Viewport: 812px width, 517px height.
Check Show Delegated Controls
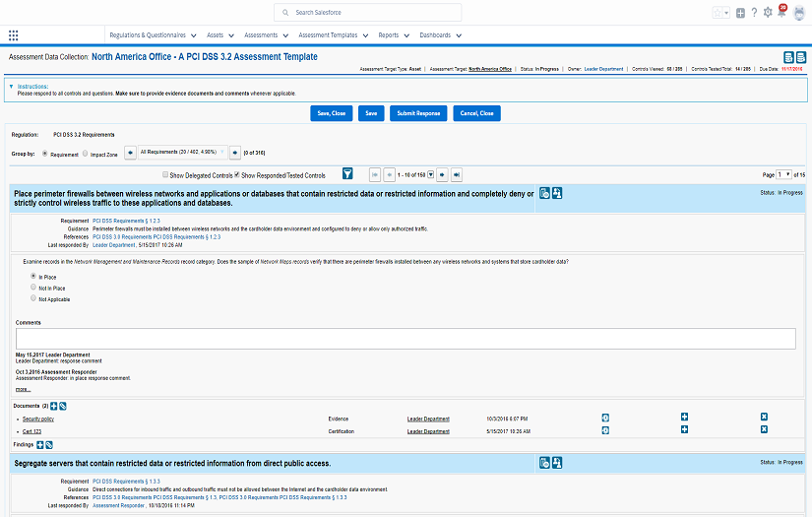click(x=165, y=174)
